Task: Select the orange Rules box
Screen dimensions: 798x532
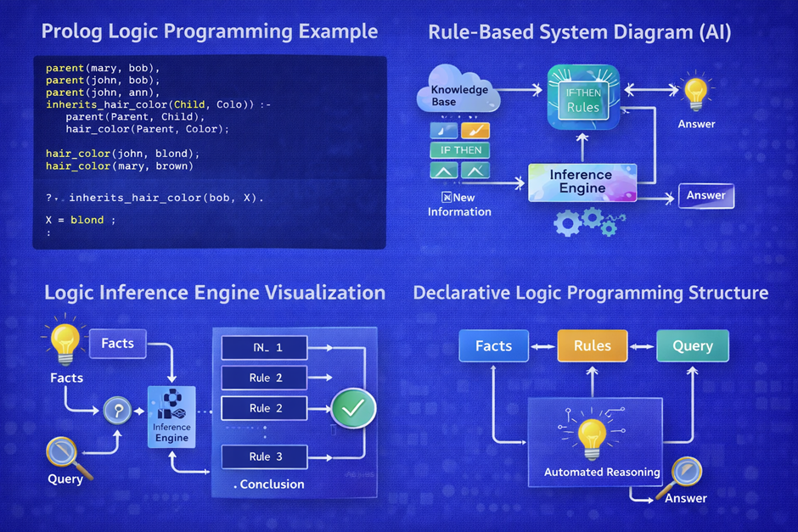Action: click(x=592, y=345)
